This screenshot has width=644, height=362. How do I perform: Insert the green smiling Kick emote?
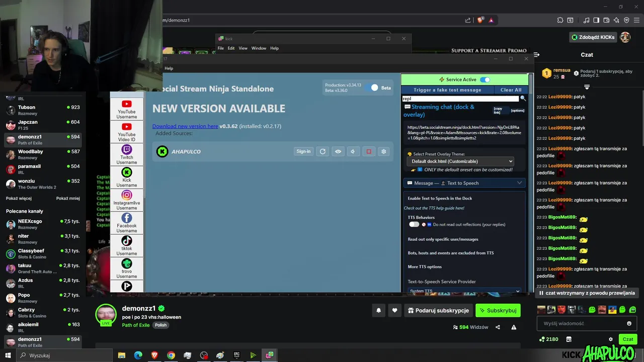coord(592,310)
